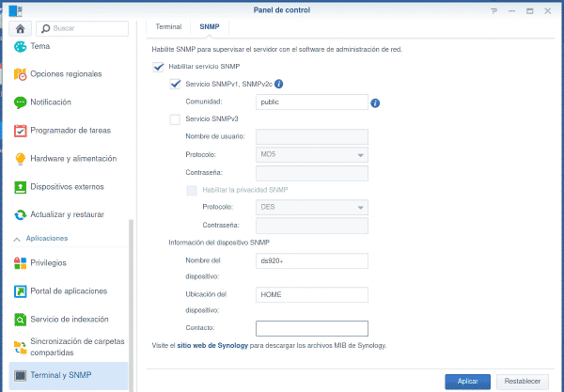This screenshot has height=392, width=564.
Task: Click the Nombre de usuario field
Action: 312,136
